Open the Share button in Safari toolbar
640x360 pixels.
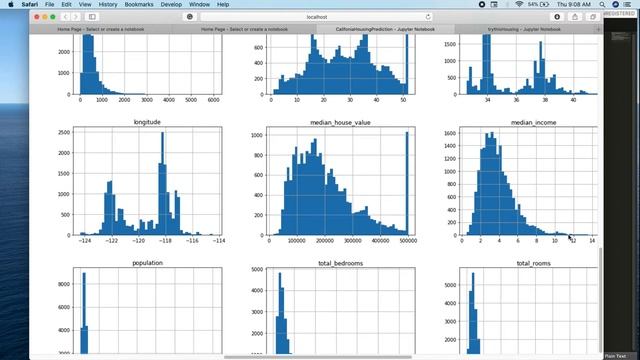tap(575, 17)
